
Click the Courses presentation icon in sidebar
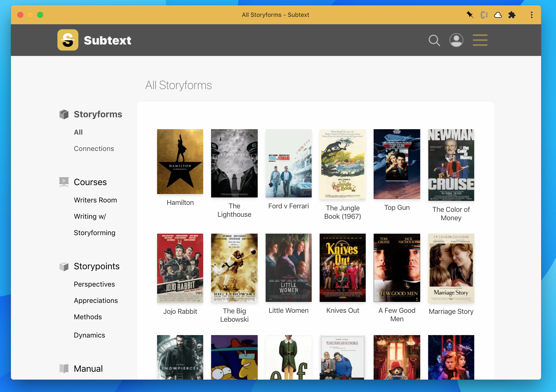64,182
